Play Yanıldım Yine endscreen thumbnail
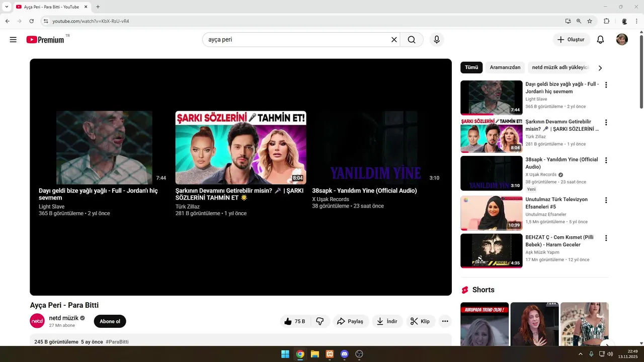 pyautogui.click(x=377, y=147)
